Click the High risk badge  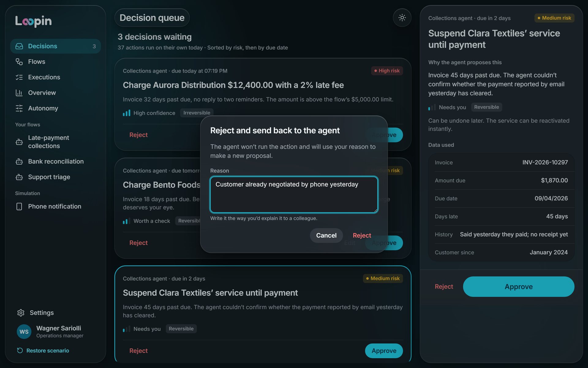point(387,71)
